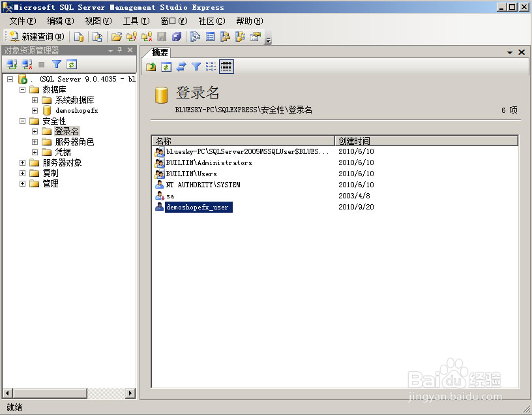The width and height of the screenshot is (532, 415).
Task: Expand the 管理 folder
Action: click(22, 184)
